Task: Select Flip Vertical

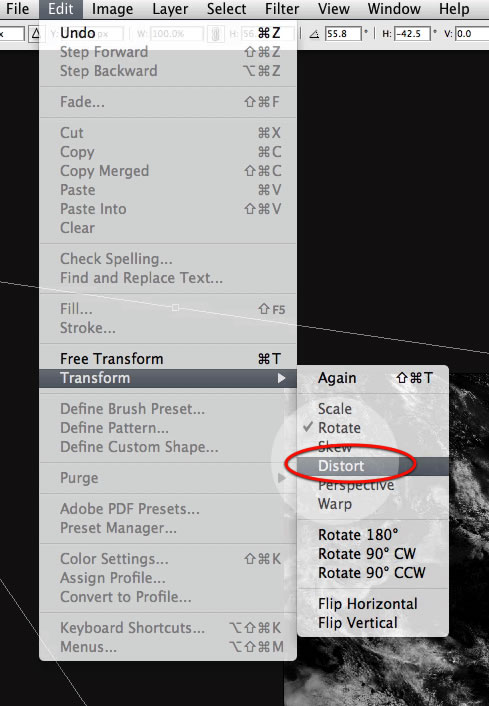Action: (x=358, y=623)
